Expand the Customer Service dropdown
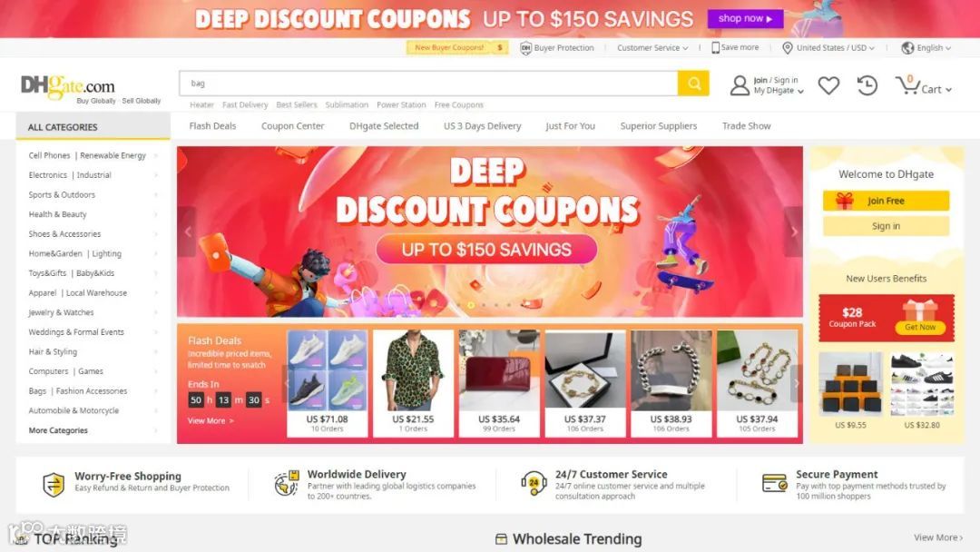 pyautogui.click(x=652, y=47)
